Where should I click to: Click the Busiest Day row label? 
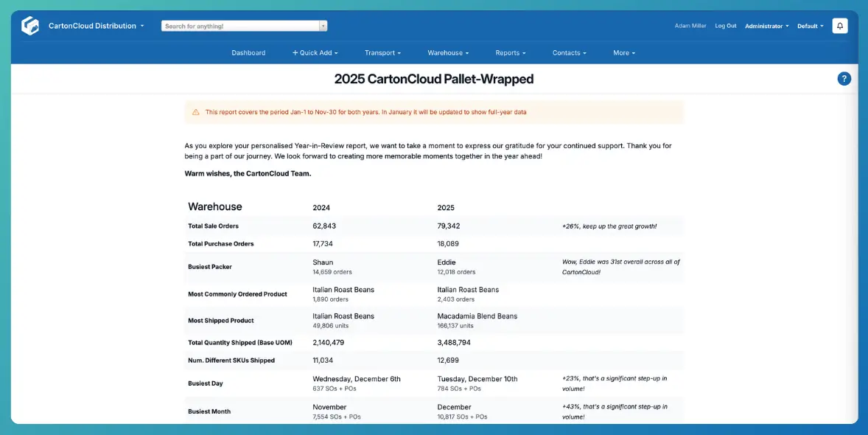pyautogui.click(x=206, y=383)
